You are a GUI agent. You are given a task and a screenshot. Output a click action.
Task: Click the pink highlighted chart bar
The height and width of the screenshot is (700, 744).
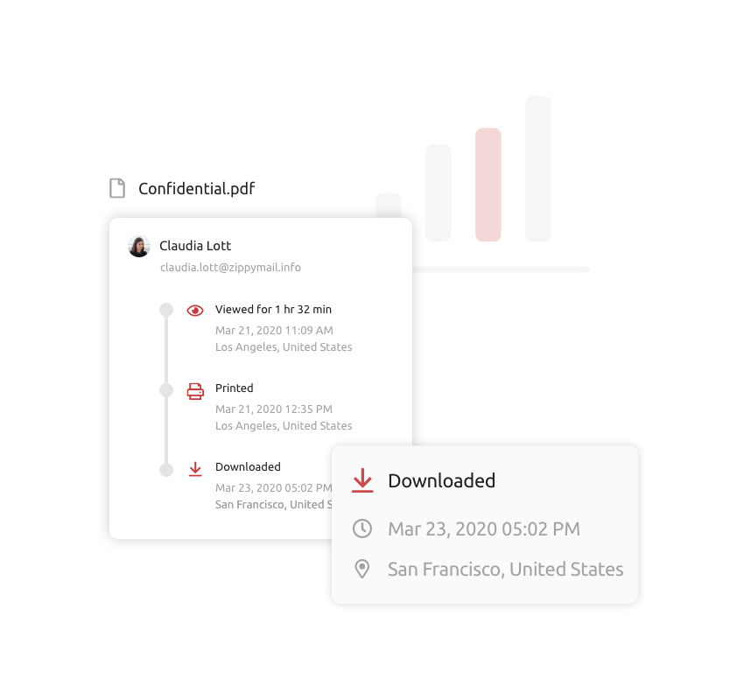(x=488, y=185)
